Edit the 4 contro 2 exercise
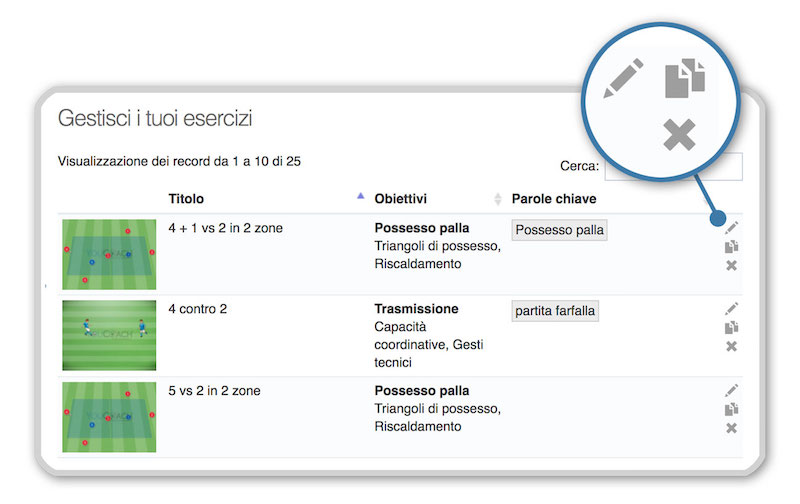The height and width of the screenshot is (504, 800). tap(731, 309)
